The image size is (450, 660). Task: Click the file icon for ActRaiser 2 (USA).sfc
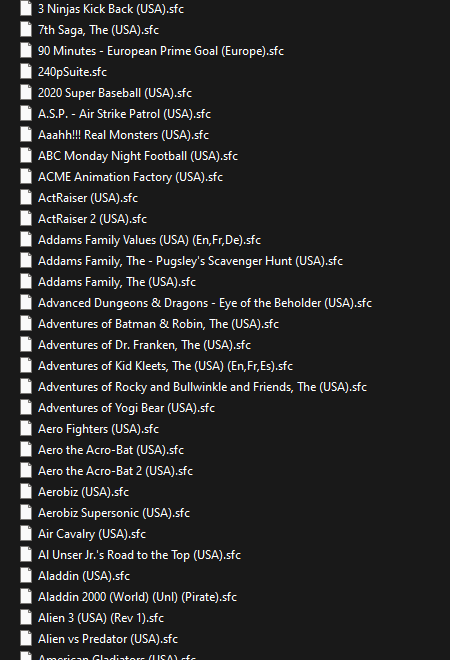tap(26, 218)
